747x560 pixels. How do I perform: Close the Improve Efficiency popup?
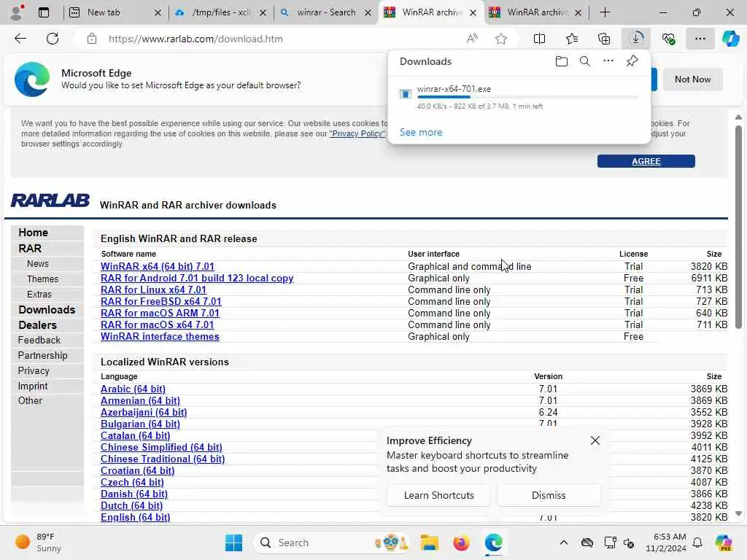point(595,440)
